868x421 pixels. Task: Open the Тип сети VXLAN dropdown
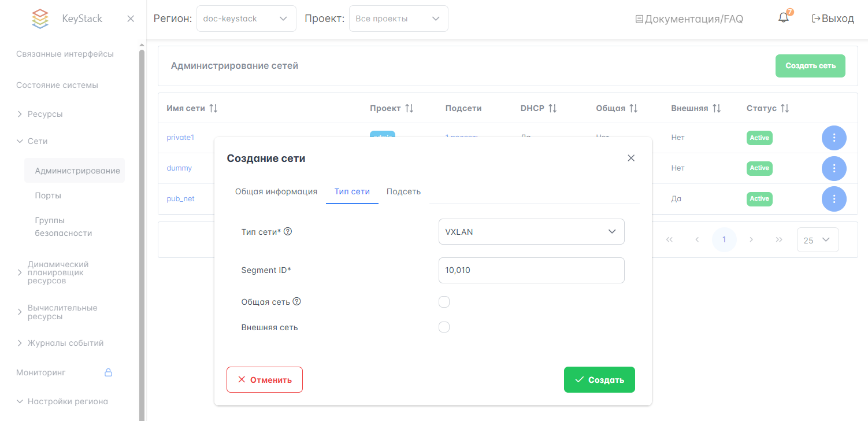tap(531, 232)
